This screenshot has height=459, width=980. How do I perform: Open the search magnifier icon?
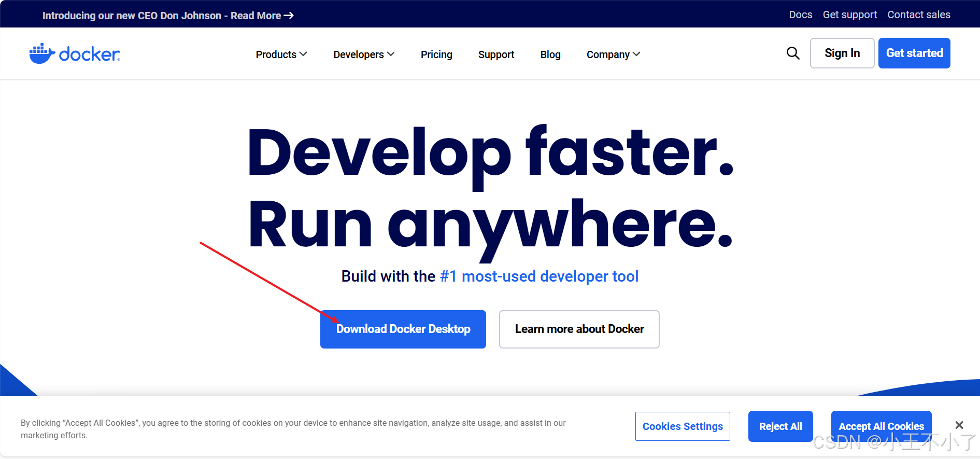pyautogui.click(x=793, y=53)
